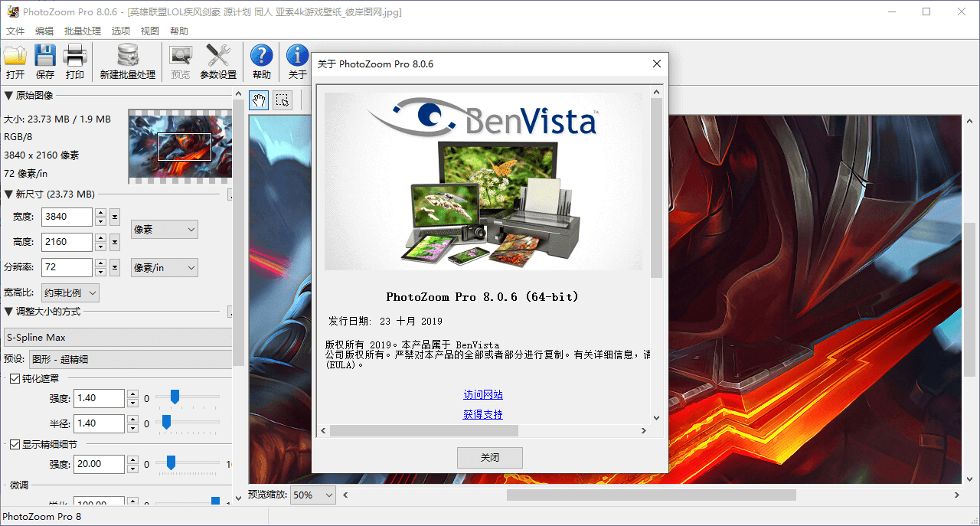
Task: Collapse the 调整大小的方式 section triangle
Action: click(8, 312)
